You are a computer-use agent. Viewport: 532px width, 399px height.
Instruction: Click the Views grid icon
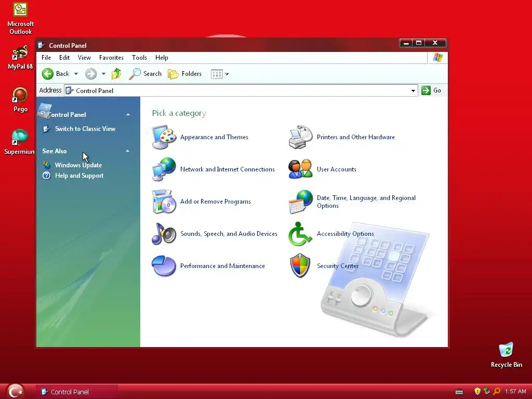pyautogui.click(x=217, y=74)
